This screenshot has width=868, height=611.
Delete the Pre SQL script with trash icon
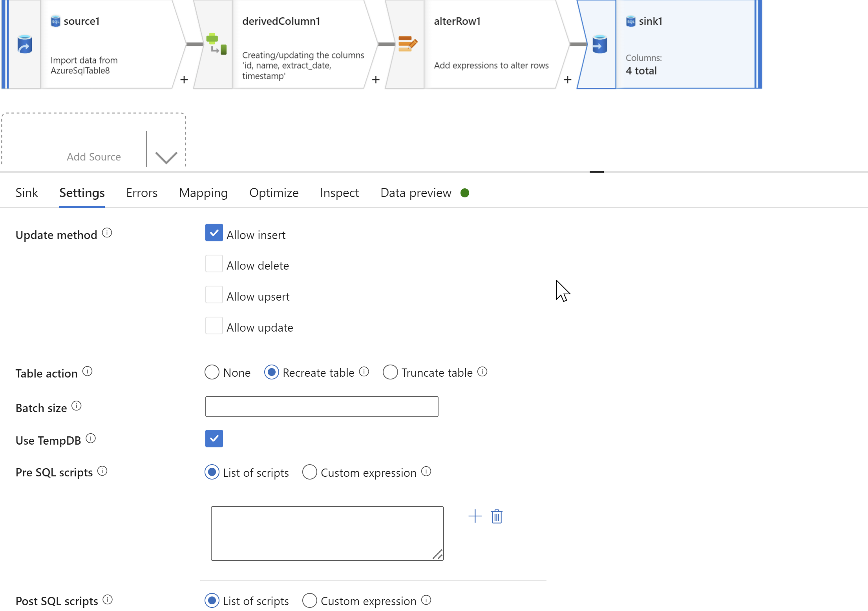(497, 516)
